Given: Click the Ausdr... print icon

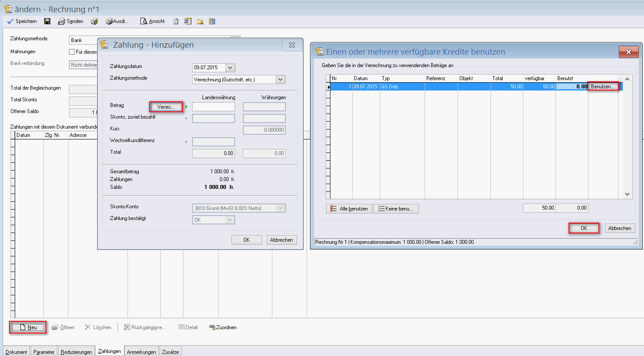Looking at the screenshot, I should pos(109,21).
